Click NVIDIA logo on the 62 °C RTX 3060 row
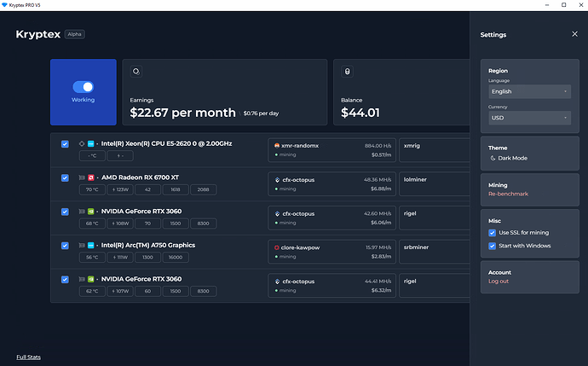The width and height of the screenshot is (588, 366). pyautogui.click(x=90, y=279)
